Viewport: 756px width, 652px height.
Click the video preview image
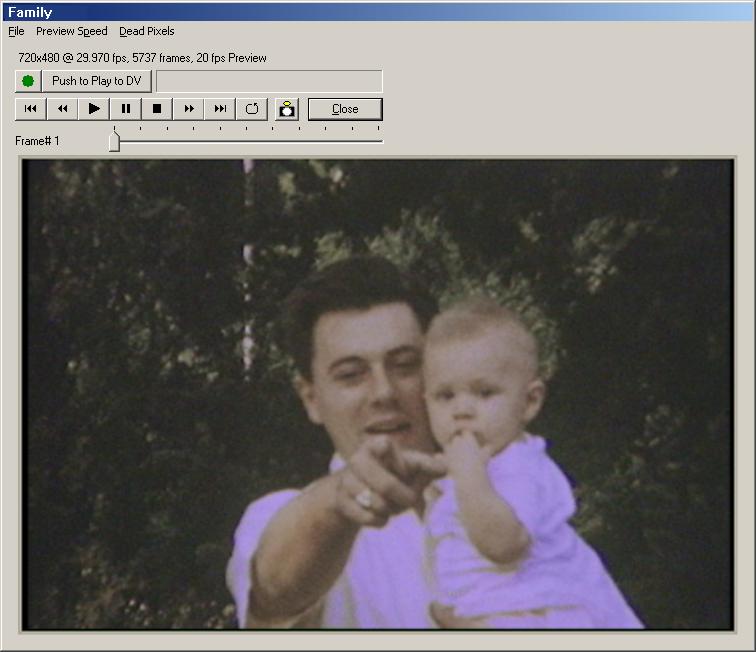click(378, 394)
